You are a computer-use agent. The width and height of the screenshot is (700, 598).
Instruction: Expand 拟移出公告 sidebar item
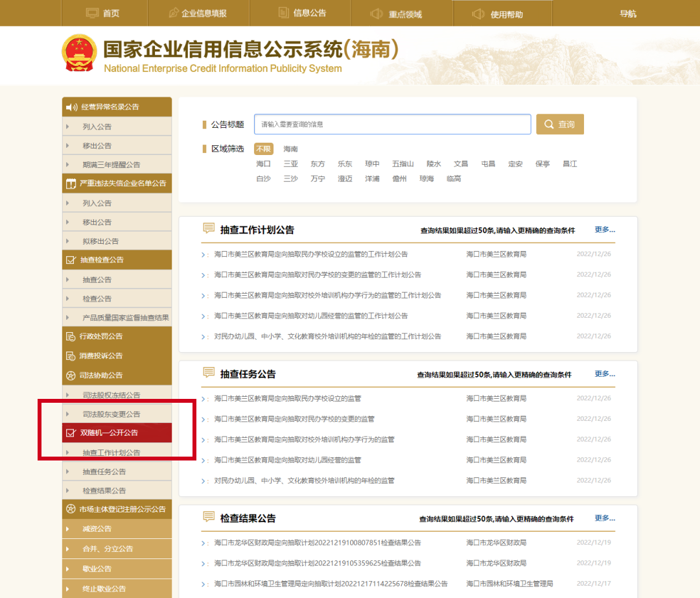(117, 241)
